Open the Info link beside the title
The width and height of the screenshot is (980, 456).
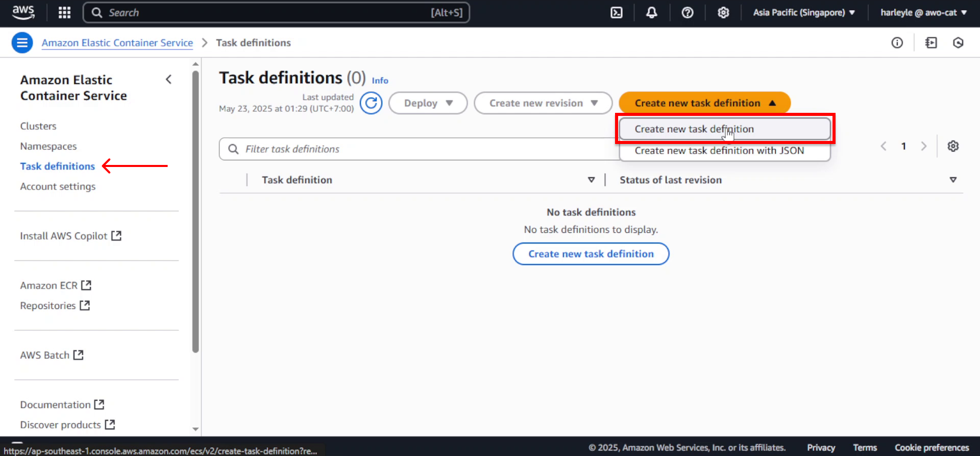[380, 81]
